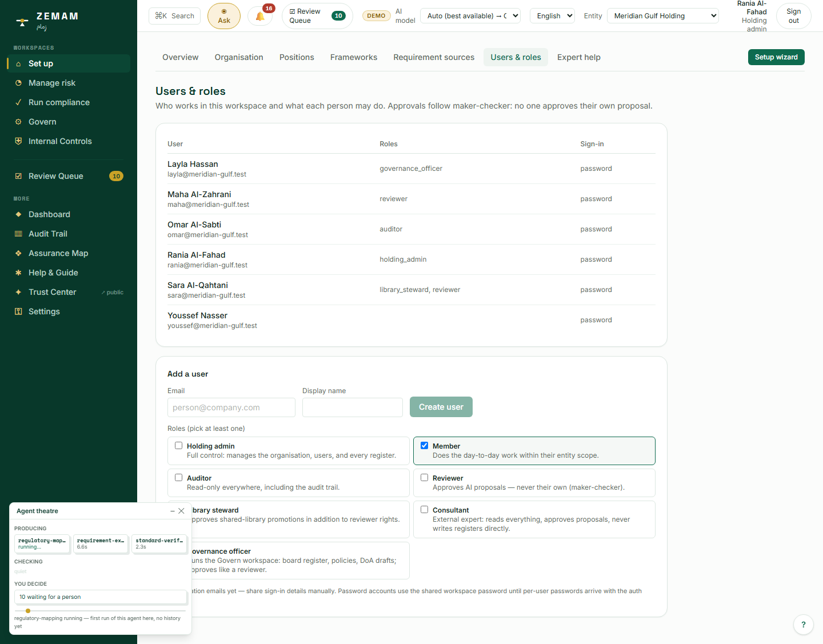This screenshot has height=644, width=823.
Task: Click the Email input field
Action: pos(231,407)
